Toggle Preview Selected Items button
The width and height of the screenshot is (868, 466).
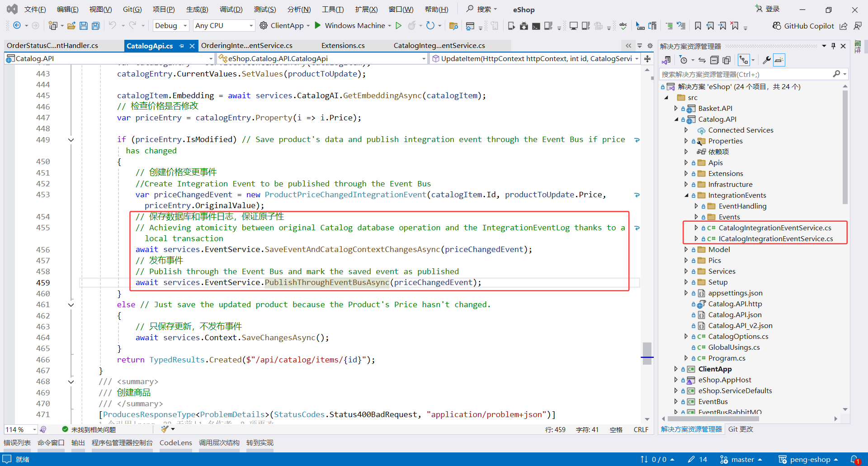(x=779, y=60)
